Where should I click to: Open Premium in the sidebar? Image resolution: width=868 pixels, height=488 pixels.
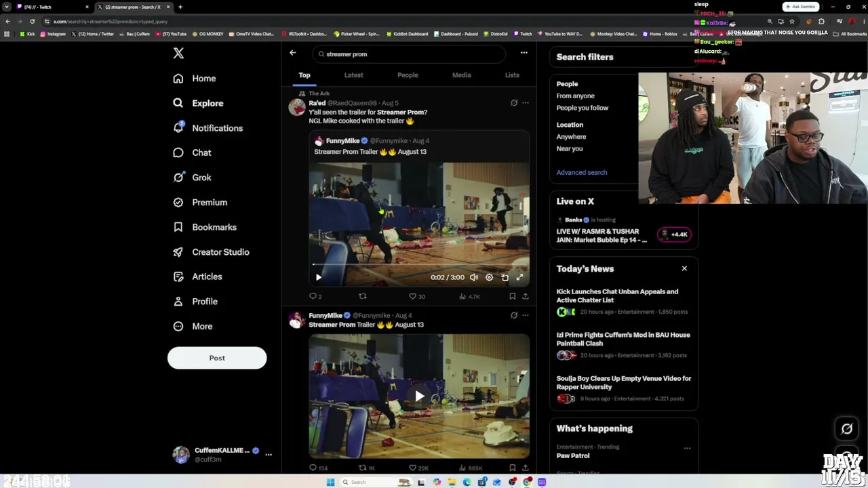point(200,202)
